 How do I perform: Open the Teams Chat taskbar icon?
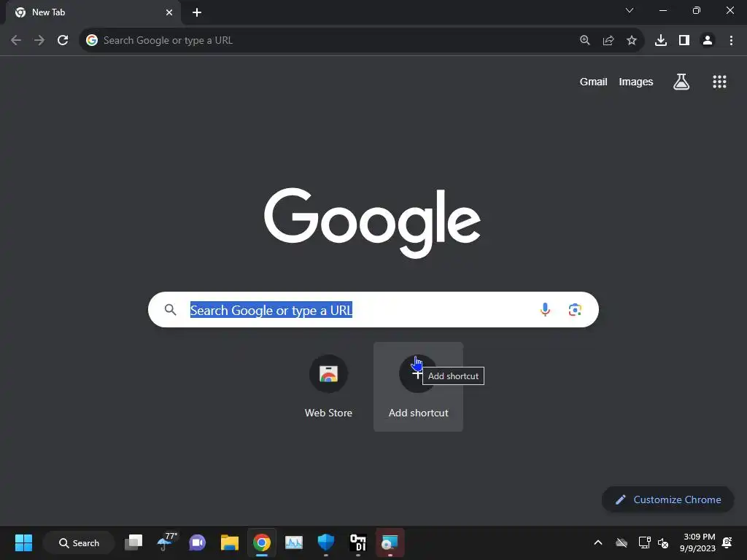pos(197,542)
